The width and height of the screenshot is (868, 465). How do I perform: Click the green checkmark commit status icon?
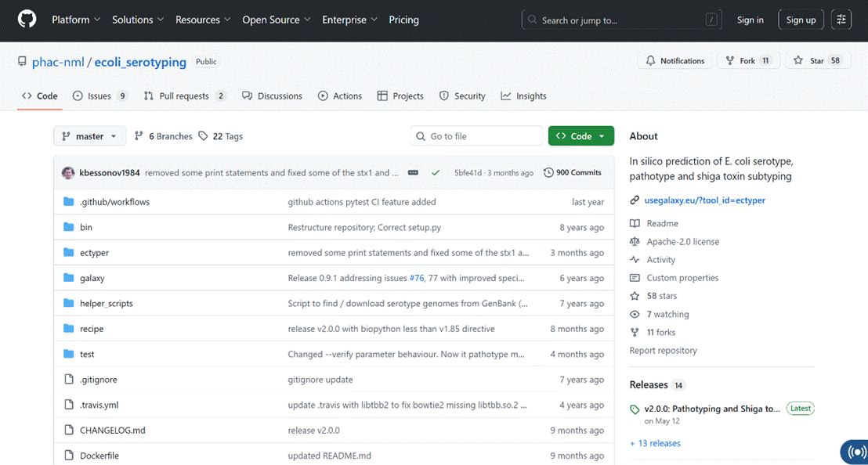[x=436, y=172]
